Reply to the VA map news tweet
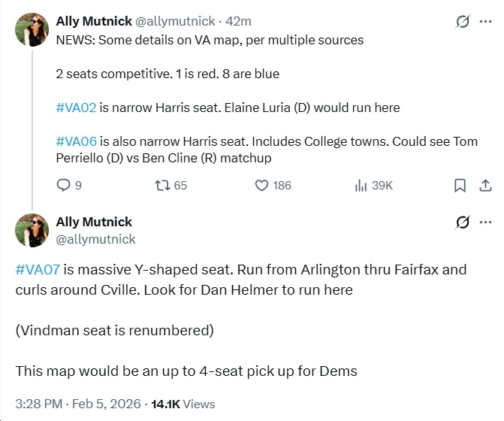This screenshot has height=421, width=504. 64,185
